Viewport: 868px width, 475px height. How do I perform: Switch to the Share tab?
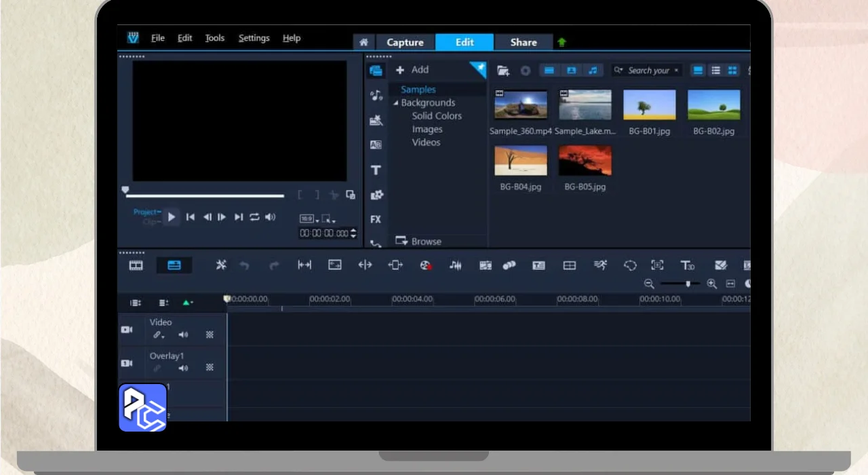(523, 42)
